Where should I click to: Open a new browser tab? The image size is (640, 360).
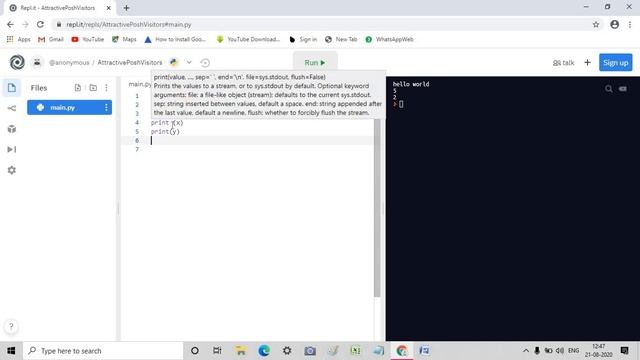point(127,8)
